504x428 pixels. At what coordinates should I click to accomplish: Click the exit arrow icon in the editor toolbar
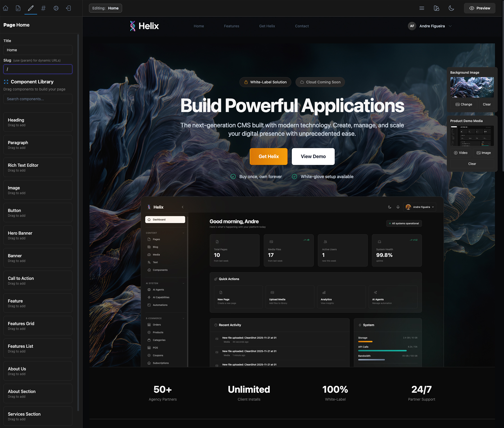coord(68,8)
